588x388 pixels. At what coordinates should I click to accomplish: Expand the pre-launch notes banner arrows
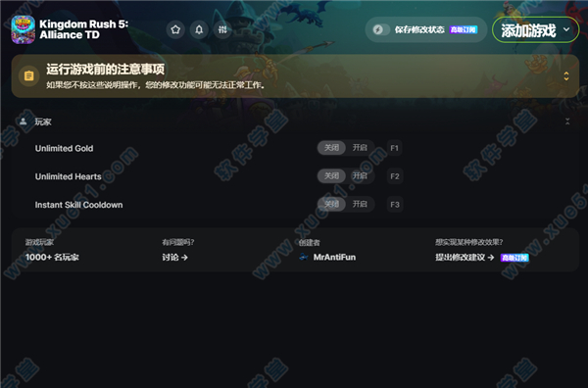[566, 76]
